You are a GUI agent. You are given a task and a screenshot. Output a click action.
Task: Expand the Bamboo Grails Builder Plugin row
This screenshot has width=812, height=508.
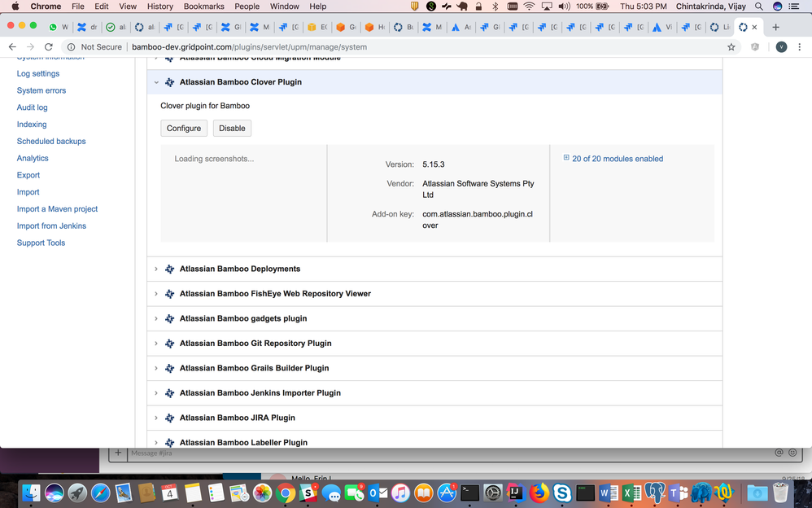156,369
